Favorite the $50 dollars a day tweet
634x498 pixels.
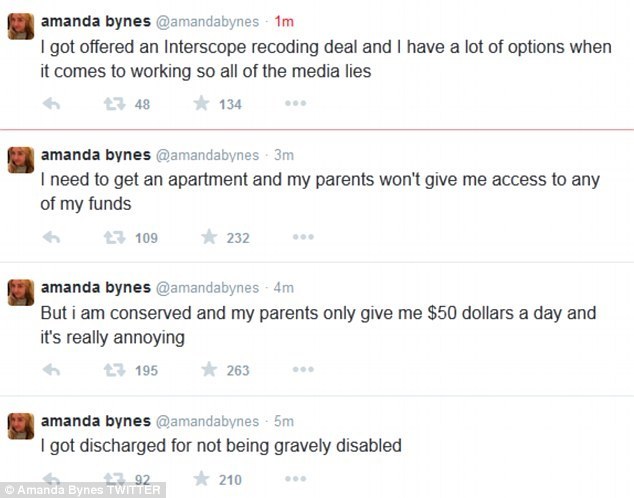[209, 370]
